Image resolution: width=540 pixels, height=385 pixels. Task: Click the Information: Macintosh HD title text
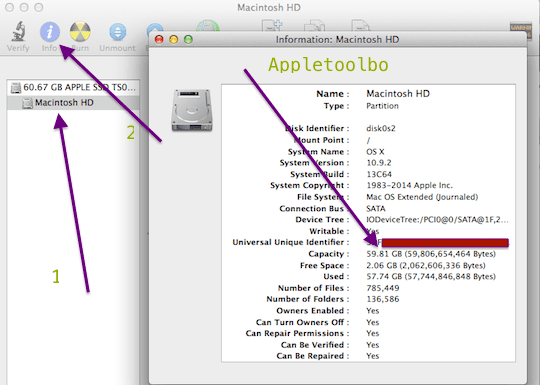(x=337, y=40)
